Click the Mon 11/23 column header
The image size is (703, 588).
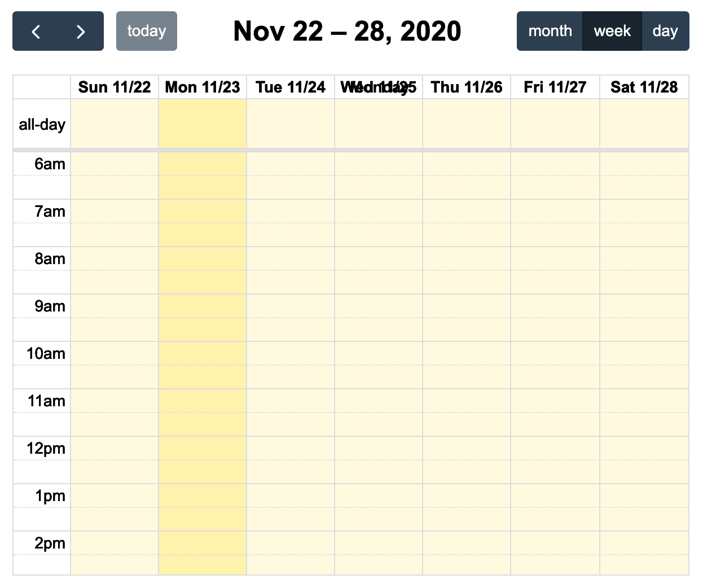tap(202, 87)
